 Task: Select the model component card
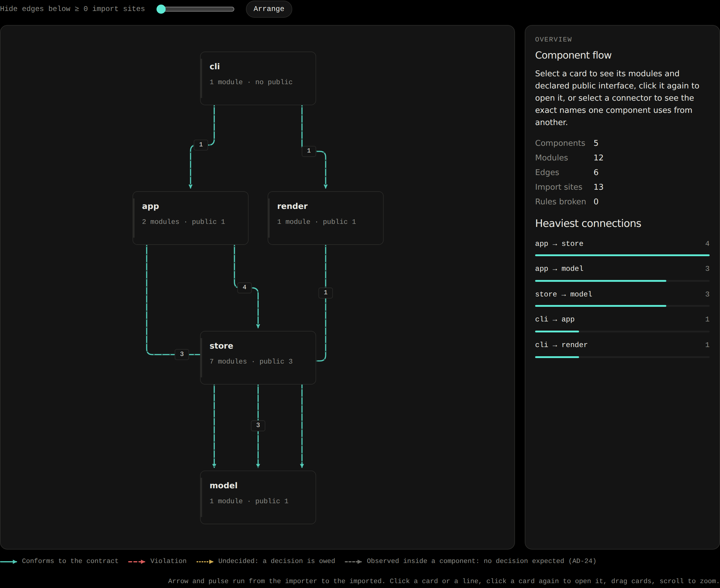coord(258,497)
